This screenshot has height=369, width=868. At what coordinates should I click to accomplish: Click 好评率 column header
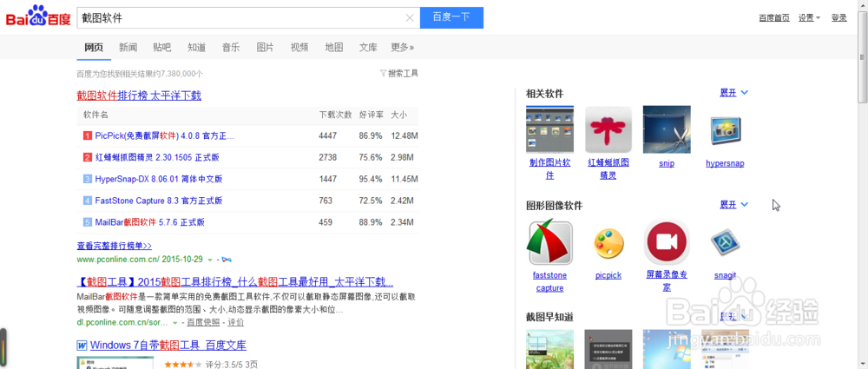click(x=372, y=115)
